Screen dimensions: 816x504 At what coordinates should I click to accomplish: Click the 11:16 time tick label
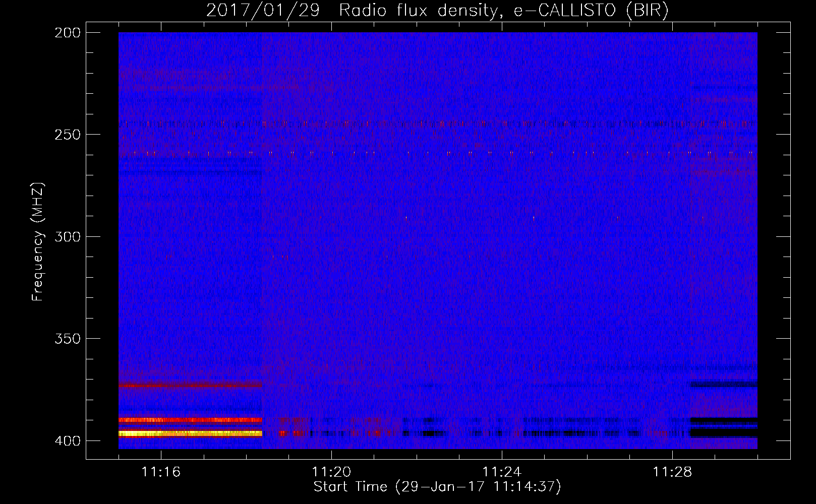pos(161,472)
